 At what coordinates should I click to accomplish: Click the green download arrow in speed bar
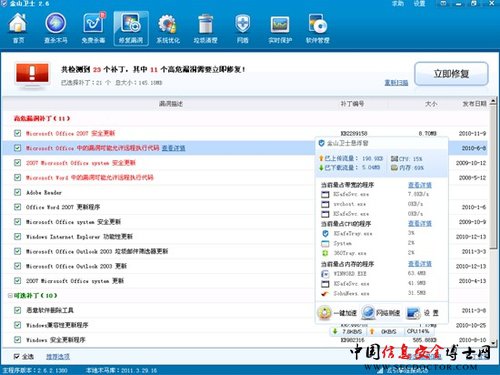pyautogui.click(x=335, y=331)
